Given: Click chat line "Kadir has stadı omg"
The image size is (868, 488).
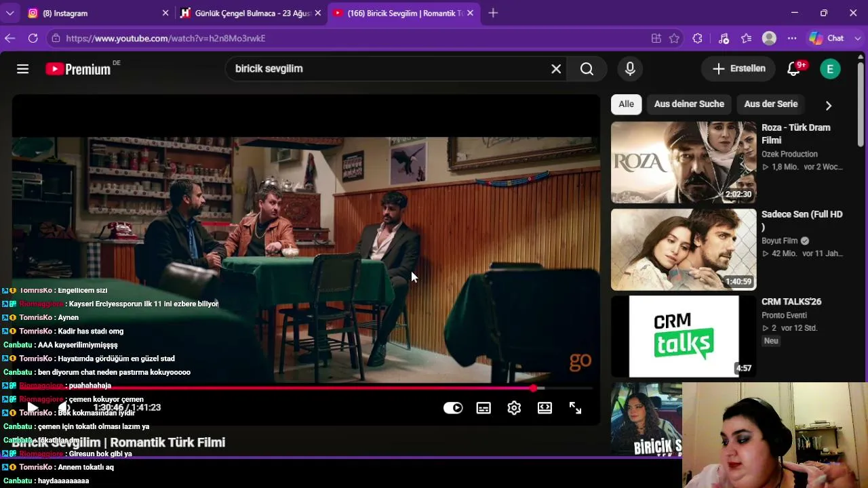Looking at the screenshot, I should click(62, 331).
